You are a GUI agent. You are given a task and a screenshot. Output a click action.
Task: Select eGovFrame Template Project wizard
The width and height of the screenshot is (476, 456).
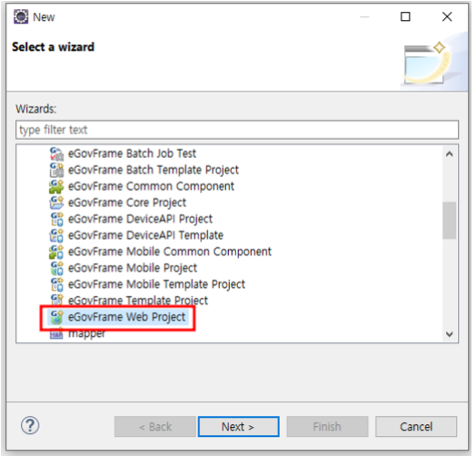(138, 301)
